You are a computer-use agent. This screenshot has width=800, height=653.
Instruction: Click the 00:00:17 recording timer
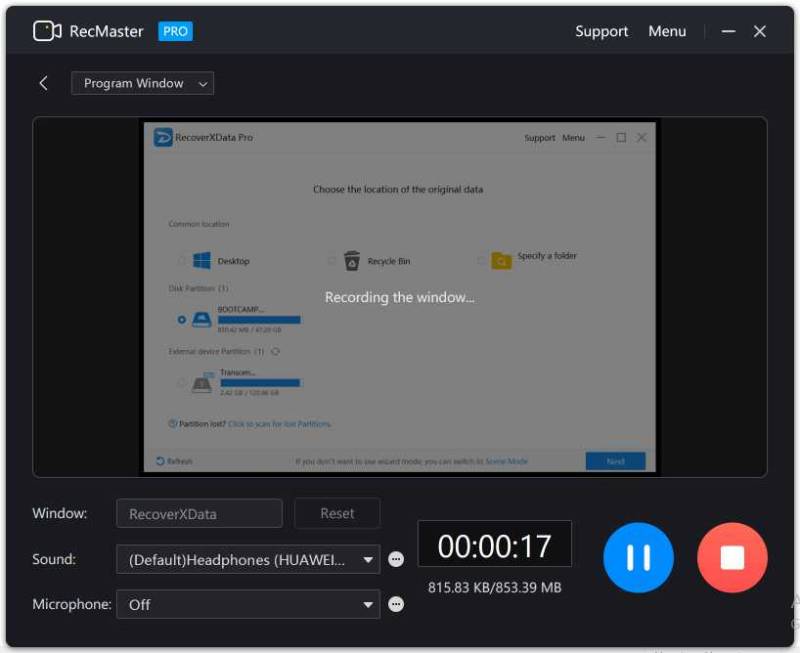pyautogui.click(x=494, y=544)
